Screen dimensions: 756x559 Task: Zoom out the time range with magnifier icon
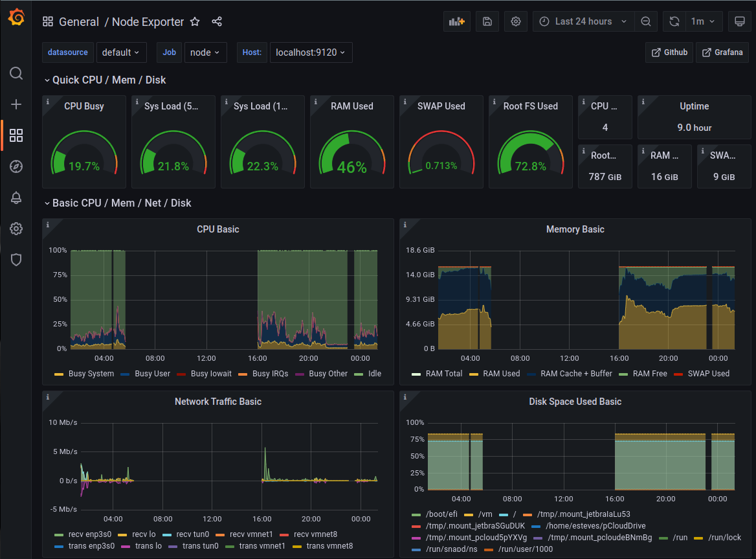(645, 21)
